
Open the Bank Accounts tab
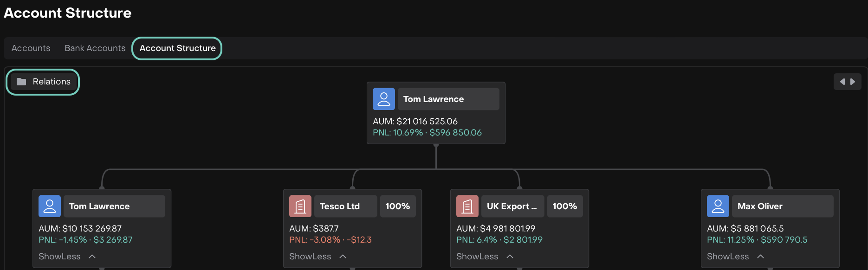pyautogui.click(x=95, y=48)
